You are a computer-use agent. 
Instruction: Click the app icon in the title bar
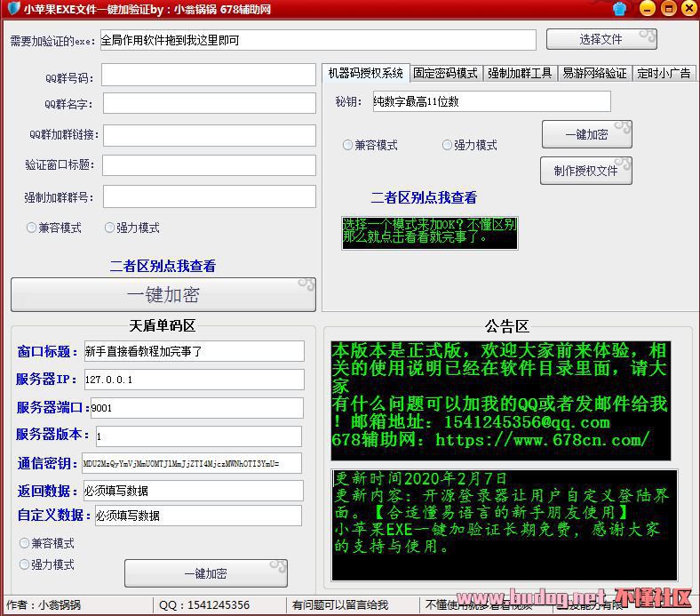(x=11, y=9)
